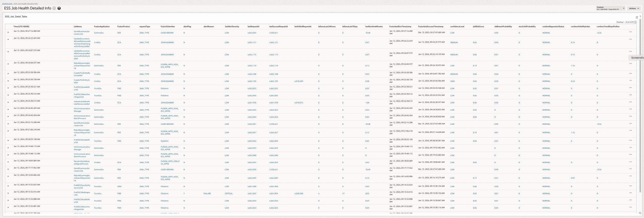Click the jobName column header
Viewport: 644px width, 218px height.
(x=77, y=26)
